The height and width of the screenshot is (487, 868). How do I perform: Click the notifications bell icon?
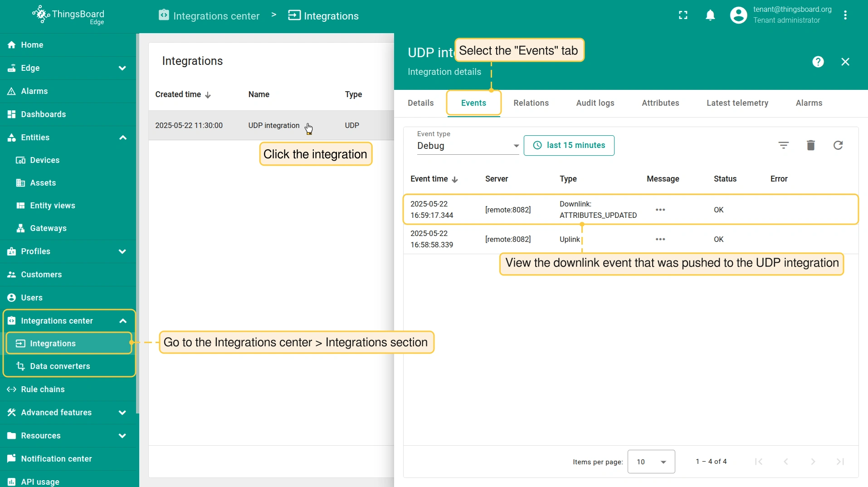710,15
